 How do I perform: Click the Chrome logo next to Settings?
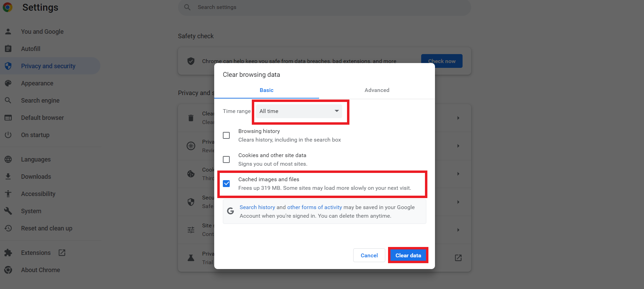point(8,7)
